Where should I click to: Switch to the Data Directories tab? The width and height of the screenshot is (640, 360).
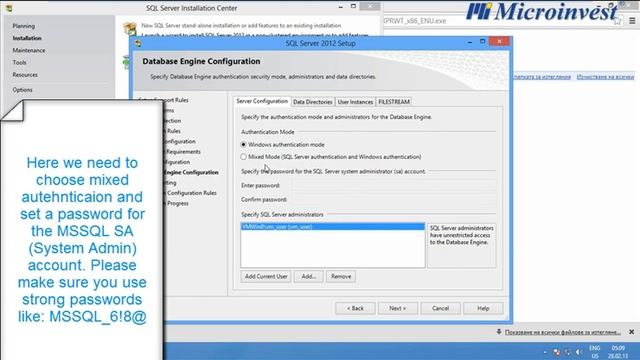(312, 102)
